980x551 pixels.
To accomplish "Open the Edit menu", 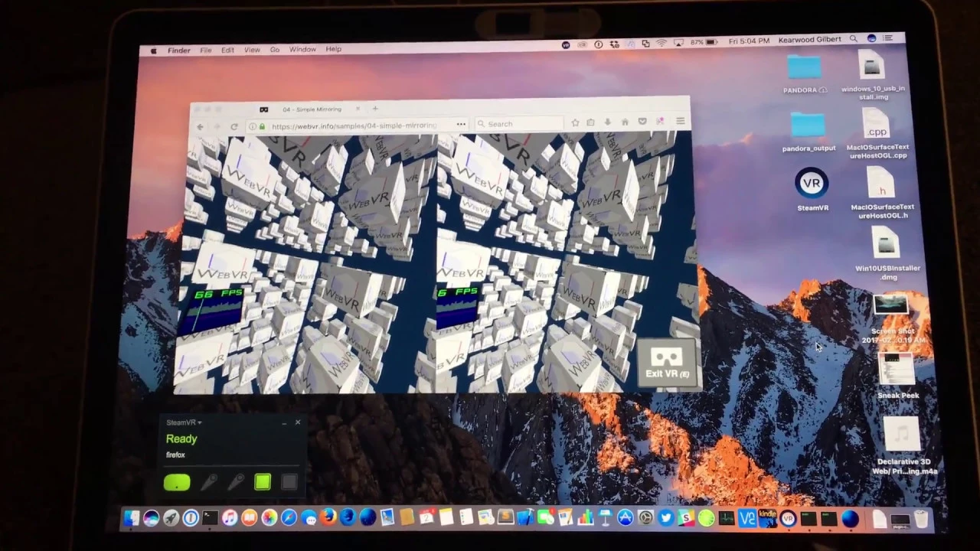I will 228,50.
